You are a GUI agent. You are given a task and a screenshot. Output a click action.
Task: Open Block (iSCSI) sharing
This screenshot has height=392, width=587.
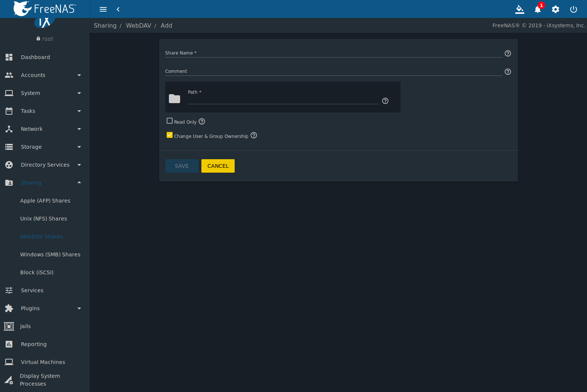[37, 272]
